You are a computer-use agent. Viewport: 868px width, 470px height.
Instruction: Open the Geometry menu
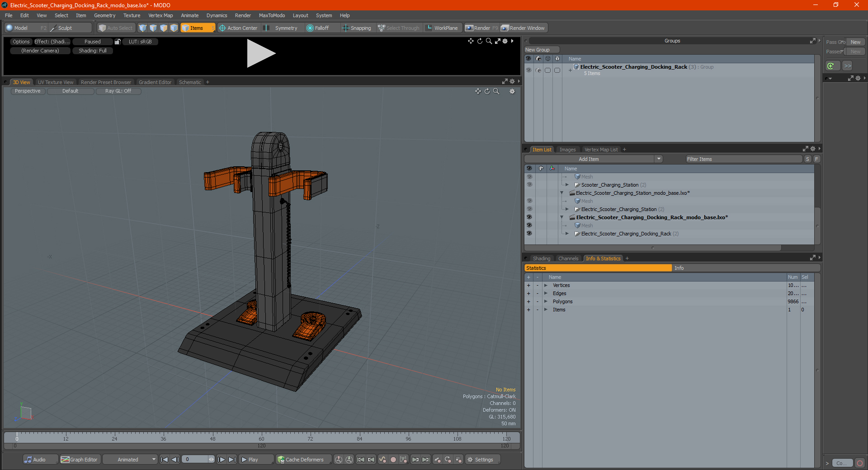[x=104, y=15]
